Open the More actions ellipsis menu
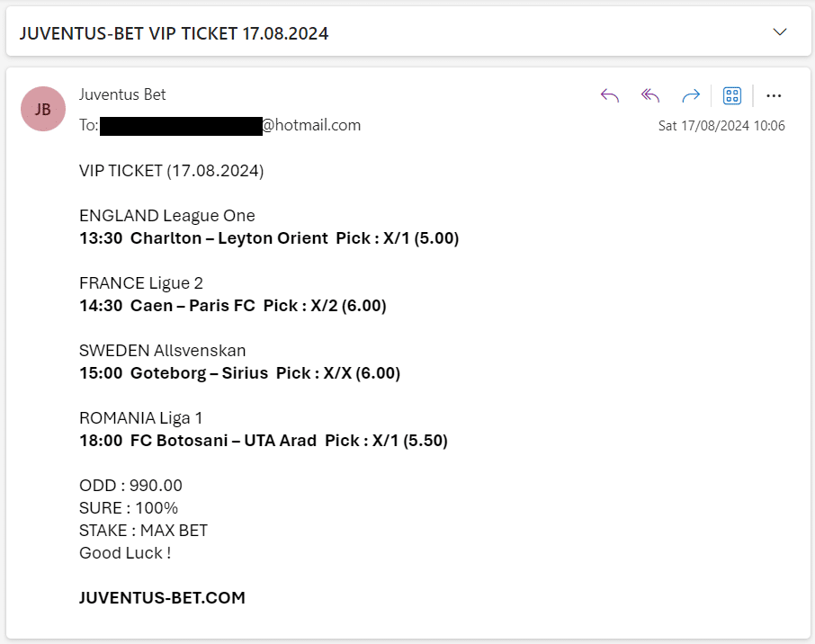The width and height of the screenshot is (815, 644). (774, 95)
